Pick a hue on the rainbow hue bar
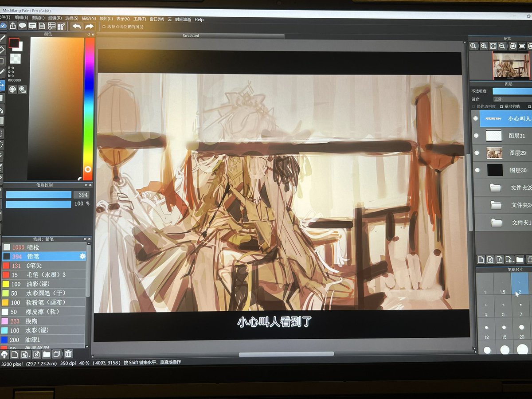The image size is (532, 399). [x=89, y=109]
